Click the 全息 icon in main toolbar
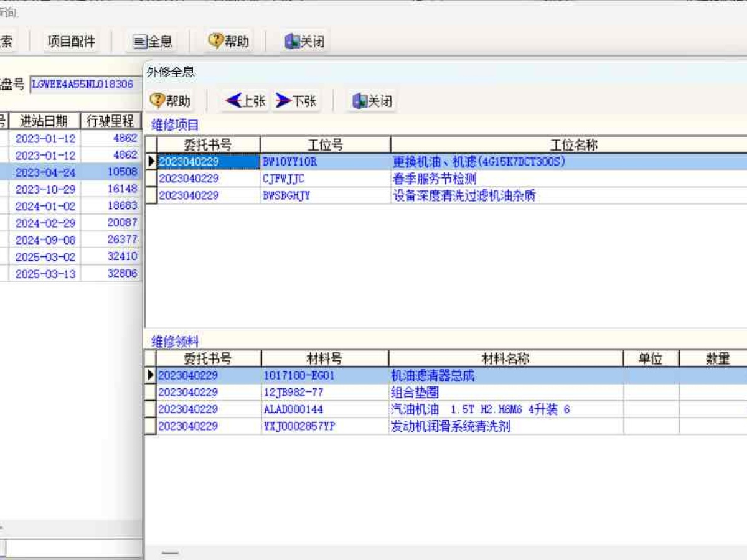 click(139, 42)
